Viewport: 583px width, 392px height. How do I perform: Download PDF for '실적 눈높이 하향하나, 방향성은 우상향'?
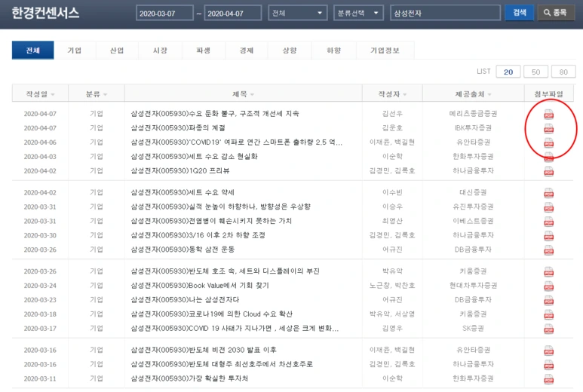(x=548, y=207)
